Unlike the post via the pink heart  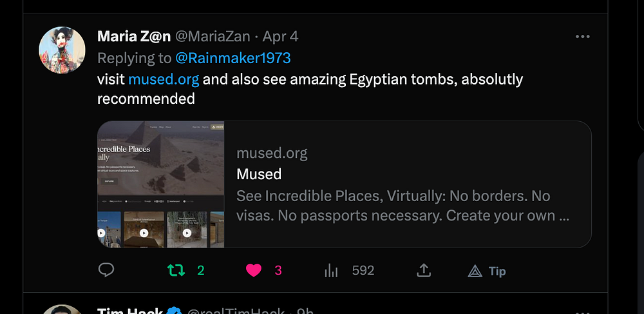(x=254, y=271)
